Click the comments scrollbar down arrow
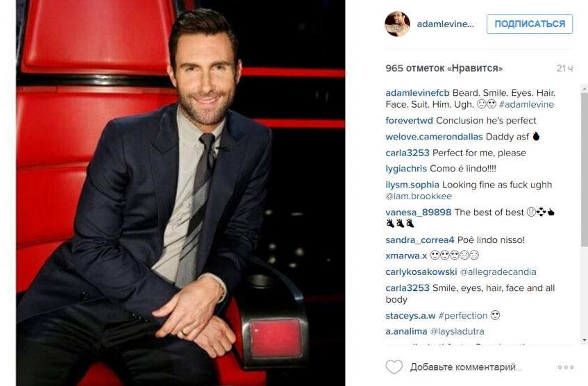Image resolution: width=588 pixels, height=386 pixels. pyautogui.click(x=585, y=340)
